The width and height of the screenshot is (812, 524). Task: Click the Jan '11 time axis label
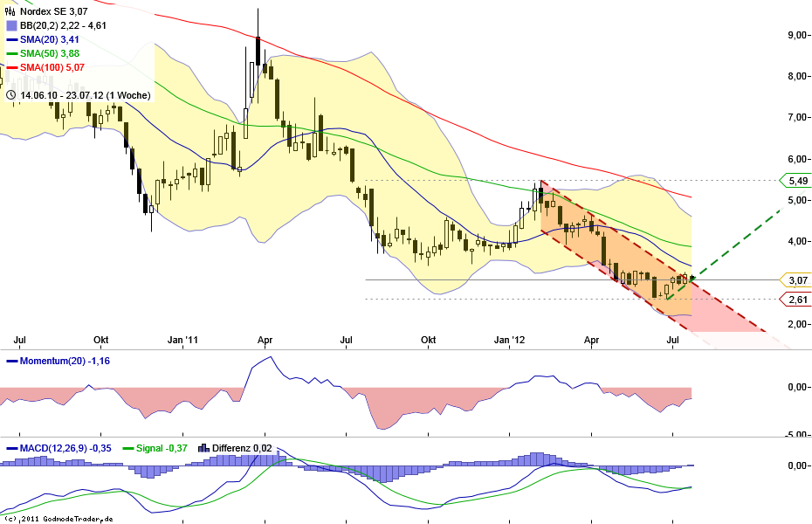[182, 341]
